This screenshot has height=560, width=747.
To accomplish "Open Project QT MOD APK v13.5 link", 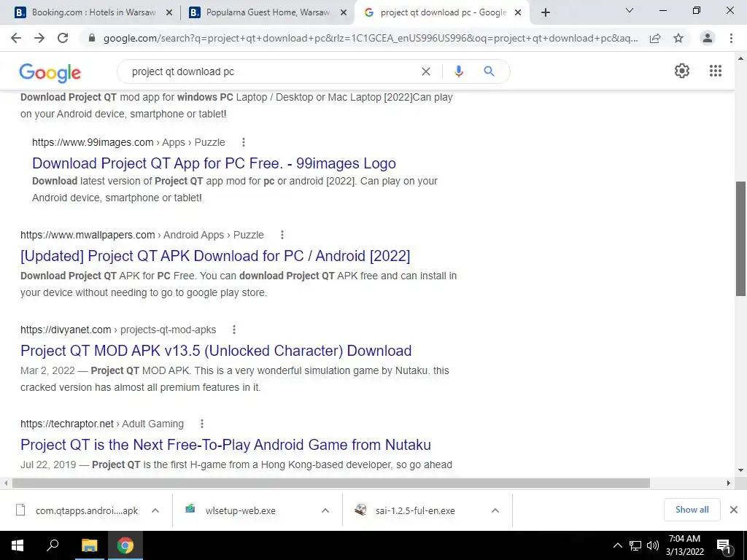I will [216, 351].
